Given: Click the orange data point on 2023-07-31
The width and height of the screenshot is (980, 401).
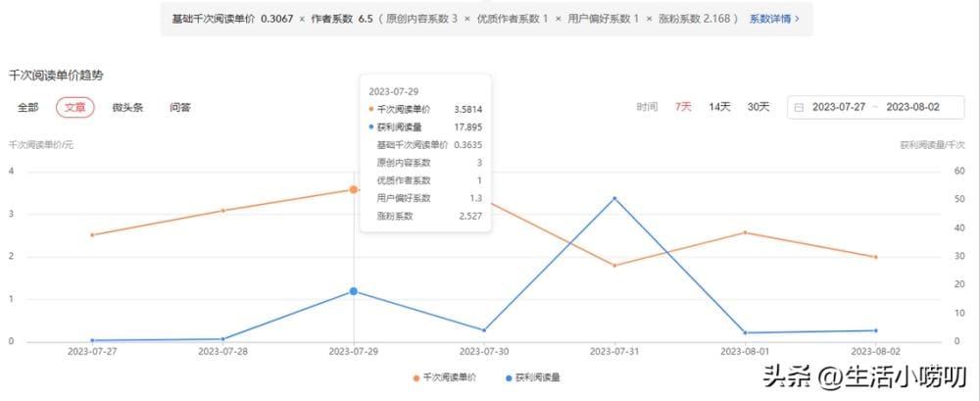Looking at the screenshot, I should tap(614, 266).
